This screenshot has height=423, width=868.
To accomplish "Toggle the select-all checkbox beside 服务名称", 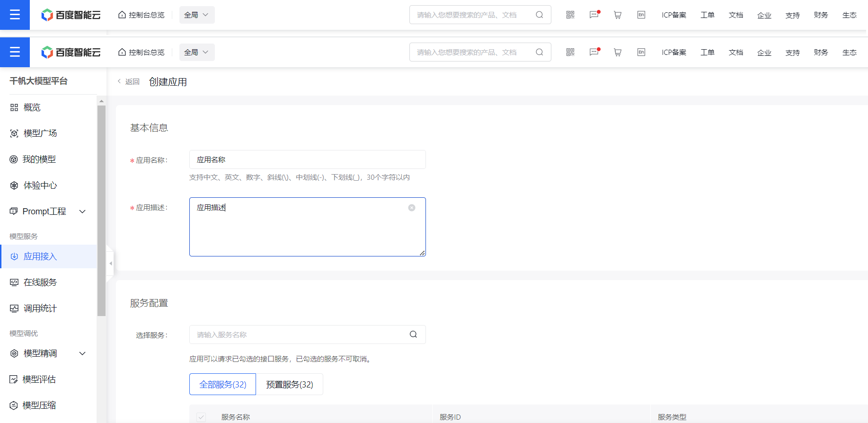I will click(x=201, y=417).
